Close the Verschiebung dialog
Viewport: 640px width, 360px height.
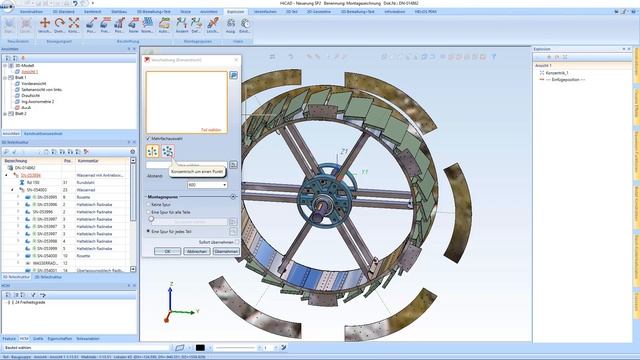(236, 60)
